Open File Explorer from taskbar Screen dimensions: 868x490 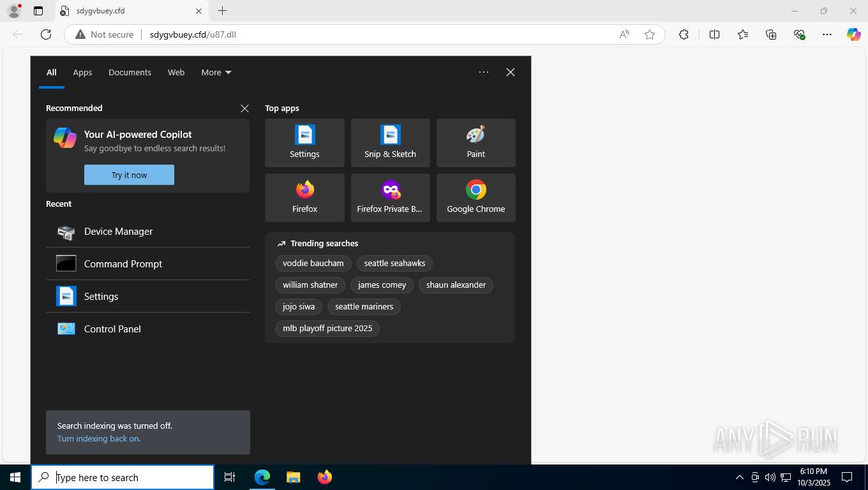[293, 477]
